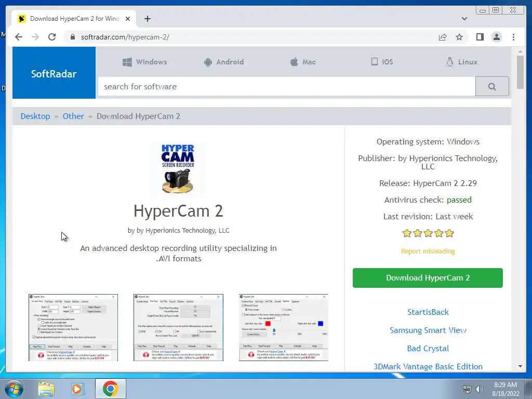Click the green Download HyperCam 2 button
Viewport: 532px width, 399px height.
pos(428,278)
